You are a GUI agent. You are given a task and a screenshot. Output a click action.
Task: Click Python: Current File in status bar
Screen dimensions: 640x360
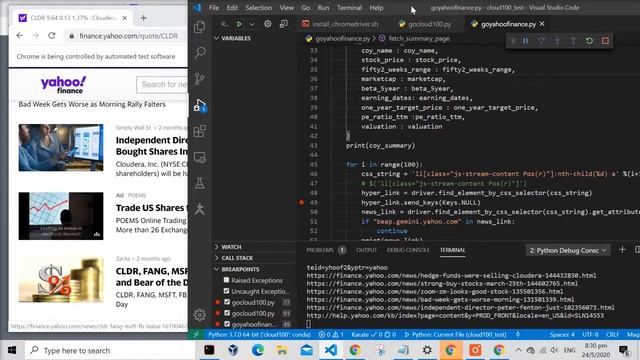(x=456, y=334)
